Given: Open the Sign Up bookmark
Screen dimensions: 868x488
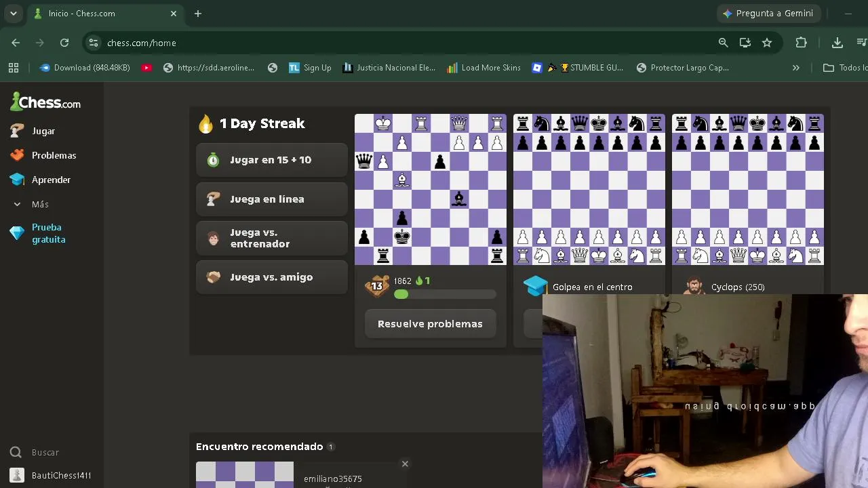Looking at the screenshot, I should pyautogui.click(x=310, y=68).
